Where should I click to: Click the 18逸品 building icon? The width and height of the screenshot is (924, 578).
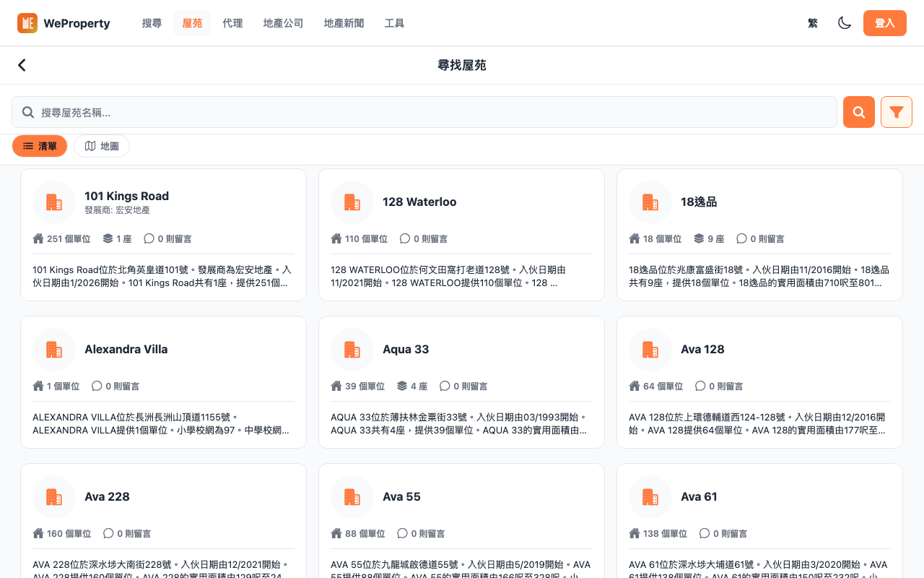(x=650, y=202)
